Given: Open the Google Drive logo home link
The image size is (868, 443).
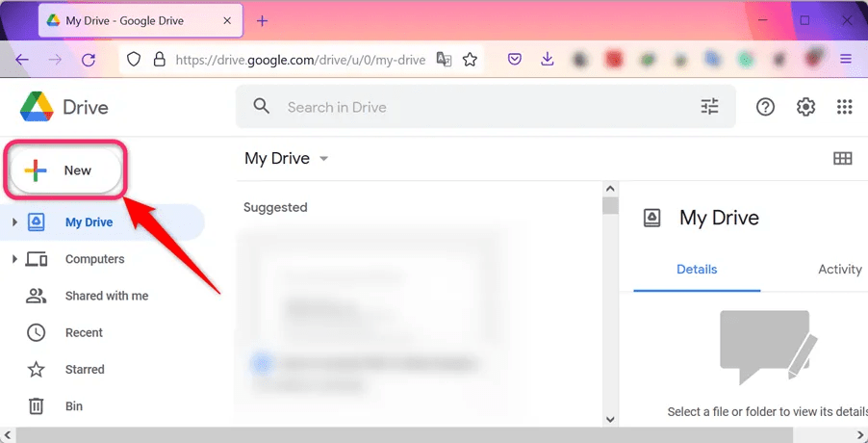Looking at the screenshot, I should pos(64,107).
